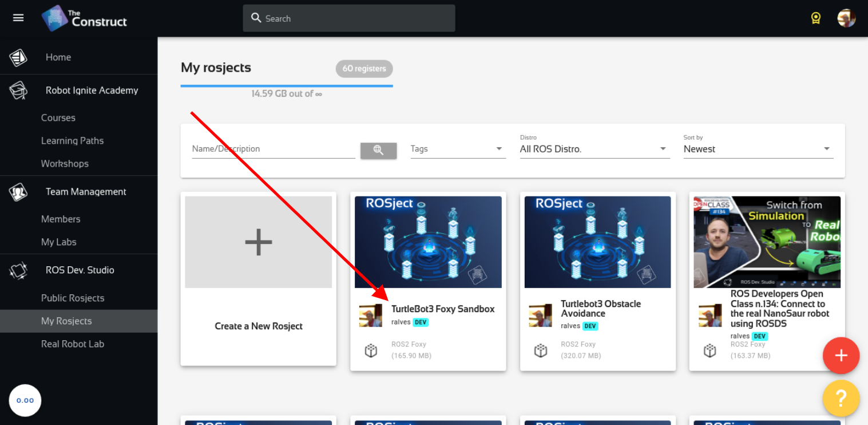868x425 pixels.
Task: Open the Sort by Newest dropdown
Action: 758,149
